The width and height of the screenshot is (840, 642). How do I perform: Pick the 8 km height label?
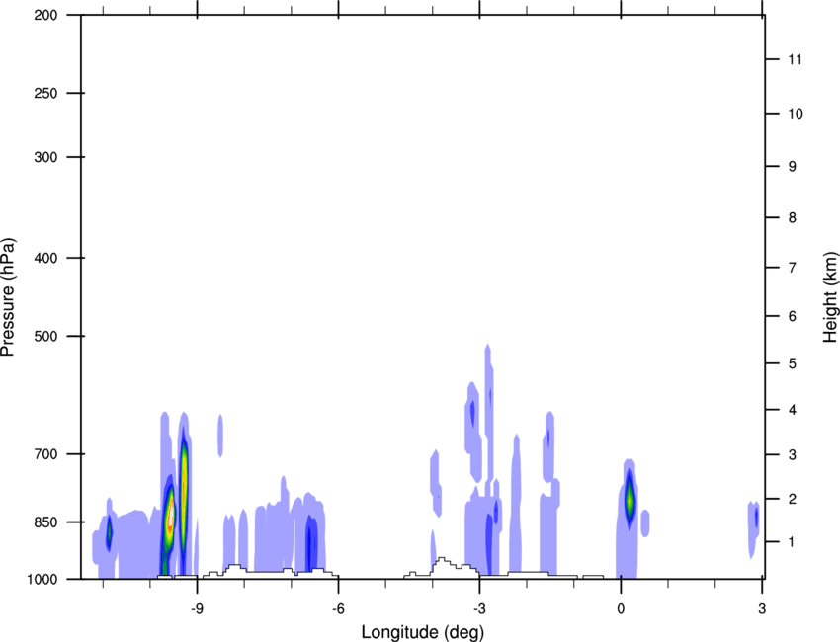tap(793, 217)
